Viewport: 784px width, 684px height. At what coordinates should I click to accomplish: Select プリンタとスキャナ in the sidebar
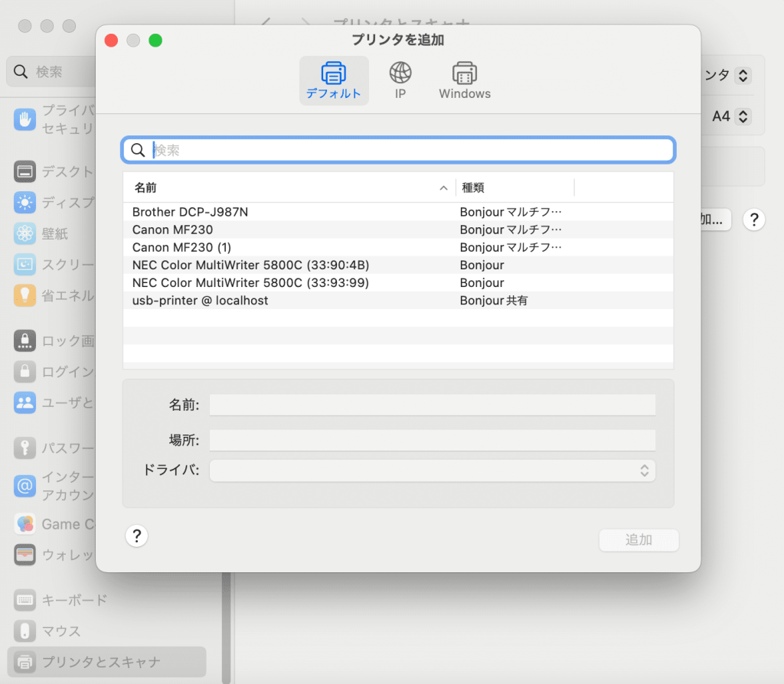106,662
